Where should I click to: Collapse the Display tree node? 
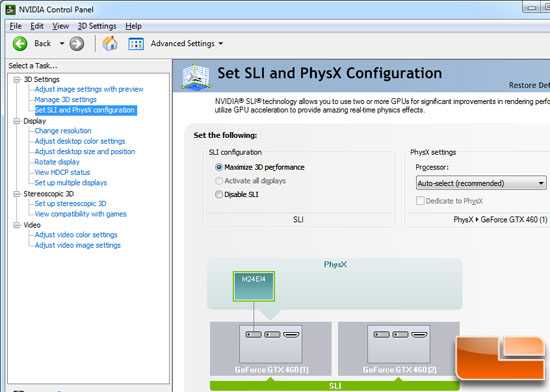click(x=16, y=121)
